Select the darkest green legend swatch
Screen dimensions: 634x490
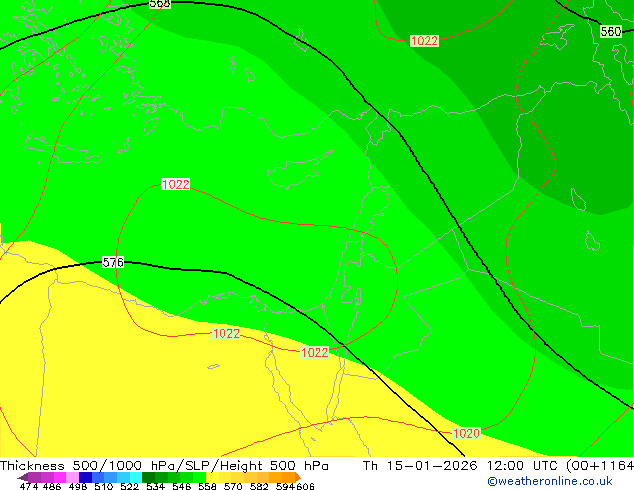[148, 477]
